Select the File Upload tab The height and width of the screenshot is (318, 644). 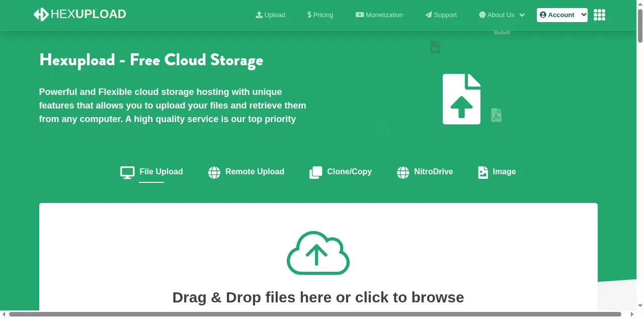161,171
